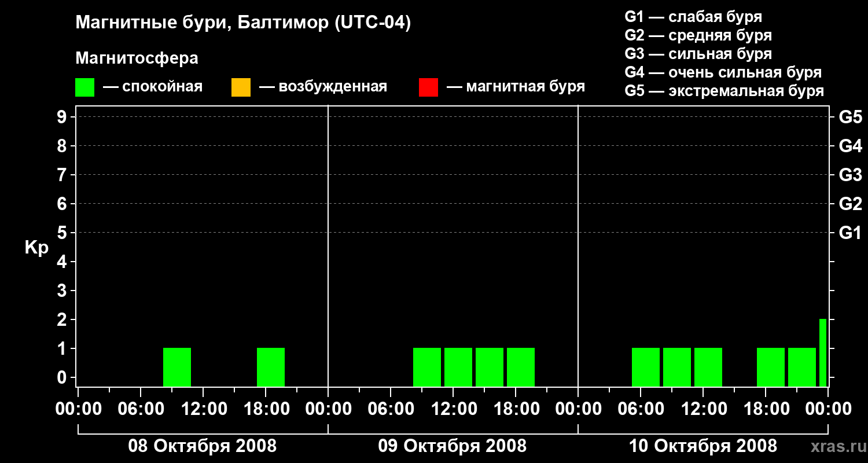Click the 'G5 — экстремальная буря' legend line

click(x=724, y=91)
